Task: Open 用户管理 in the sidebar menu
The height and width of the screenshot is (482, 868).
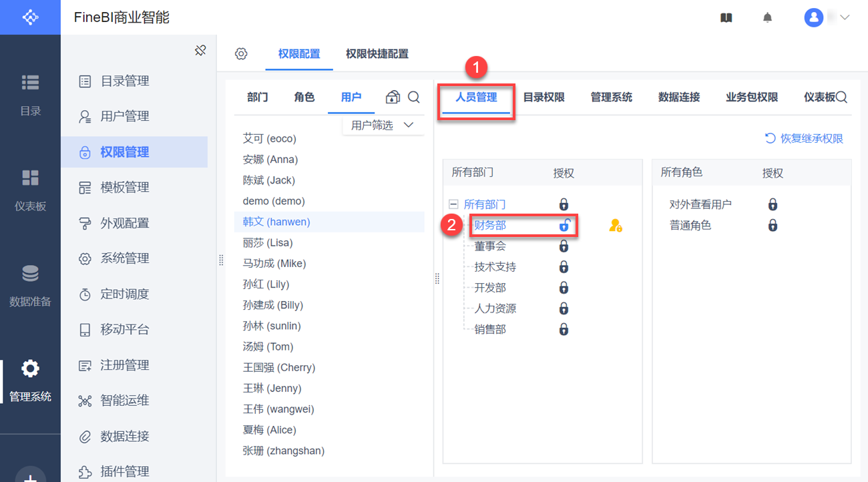Action: [x=124, y=116]
